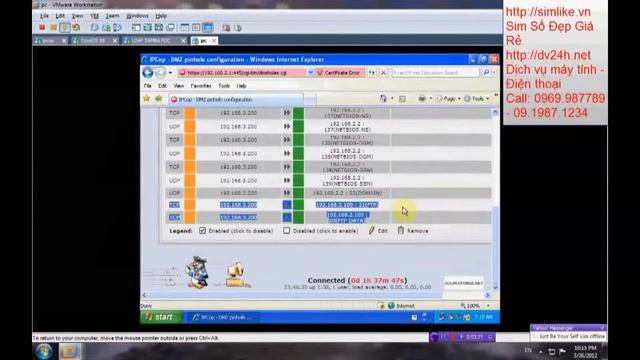This screenshot has width=640, height=360.
Task: Click the take snapshot icon in VMware toolbar
Action: [x=94, y=28]
